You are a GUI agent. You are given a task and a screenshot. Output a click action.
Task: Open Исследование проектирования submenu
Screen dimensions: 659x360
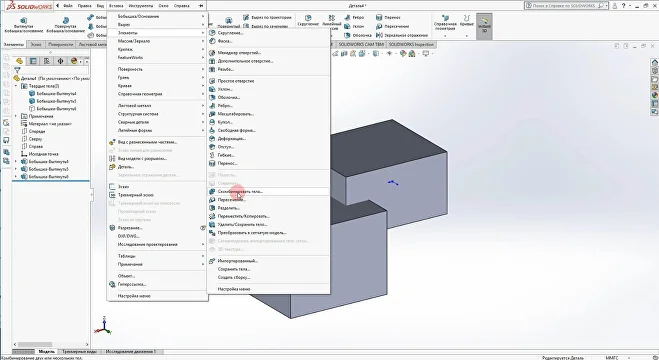[x=157, y=244]
